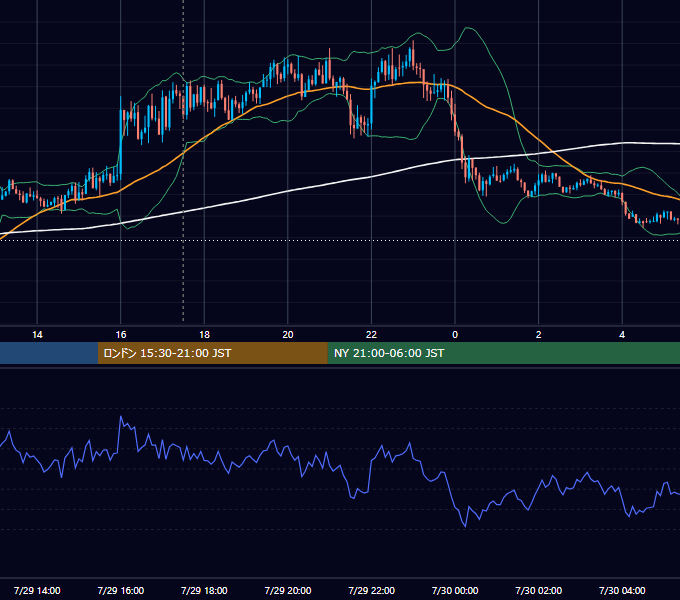
Task: Select the NY 21:00-06:00 JST session band
Action: click(503, 353)
